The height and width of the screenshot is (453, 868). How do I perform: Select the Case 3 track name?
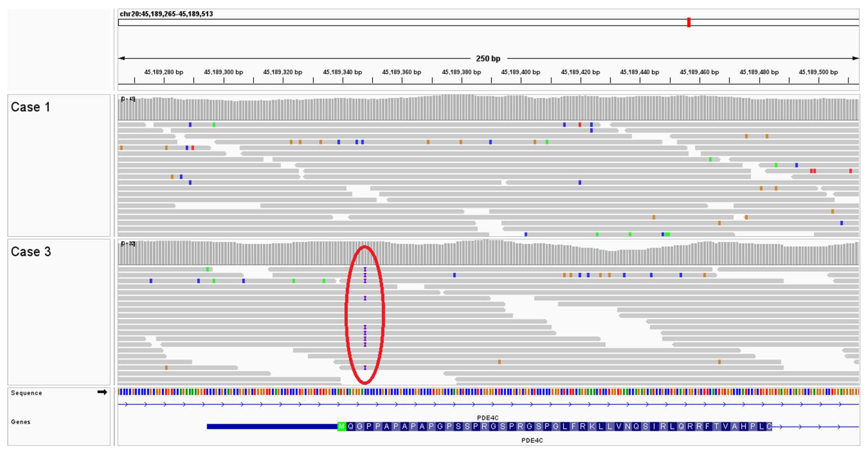click(31, 252)
